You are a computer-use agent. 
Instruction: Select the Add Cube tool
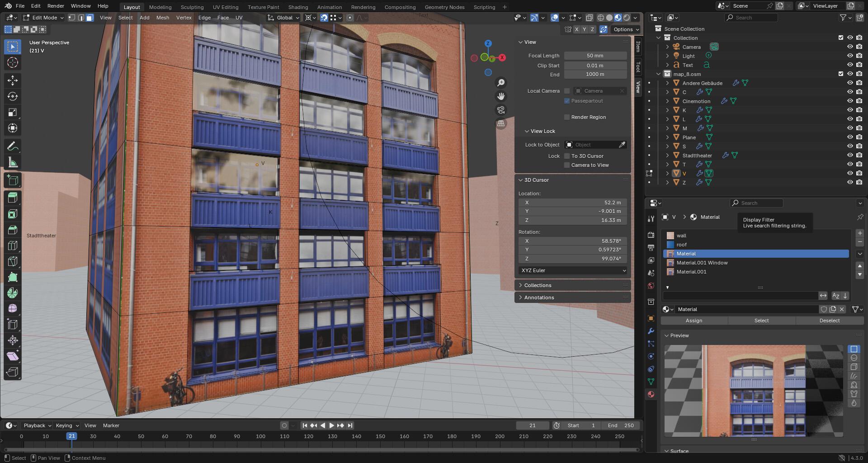tap(13, 180)
